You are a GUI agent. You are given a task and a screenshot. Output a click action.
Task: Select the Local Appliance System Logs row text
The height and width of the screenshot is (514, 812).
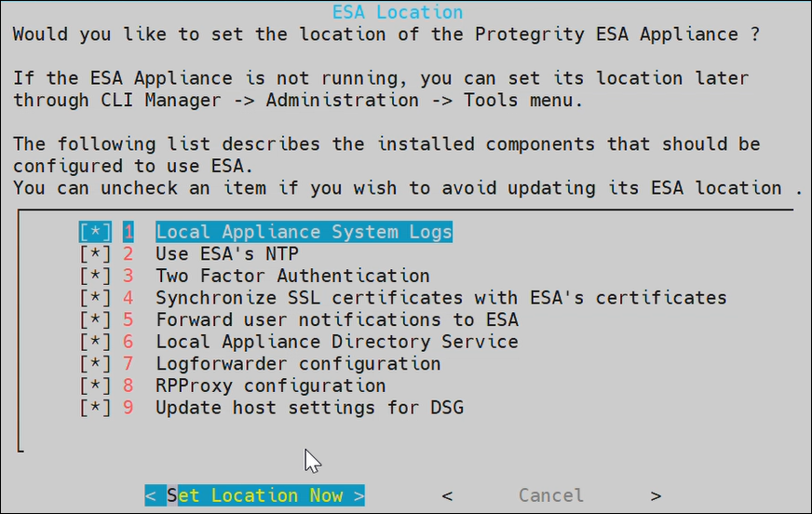tap(304, 232)
